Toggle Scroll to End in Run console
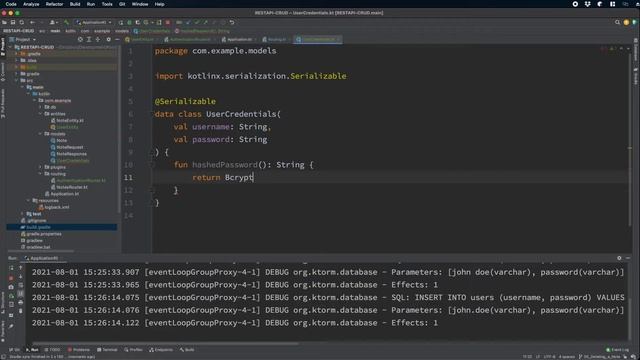Image resolution: width=640 pixels, height=360 pixels. point(21,294)
